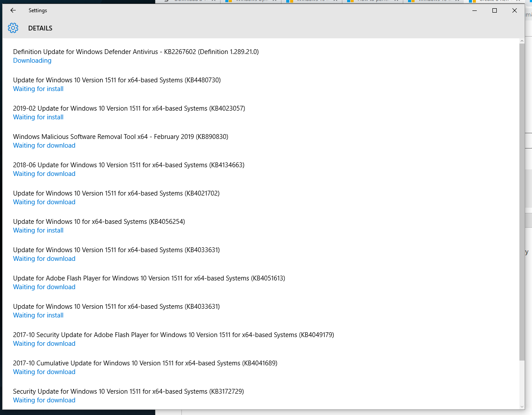Select the update entry KB4056254

tap(99, 222)
